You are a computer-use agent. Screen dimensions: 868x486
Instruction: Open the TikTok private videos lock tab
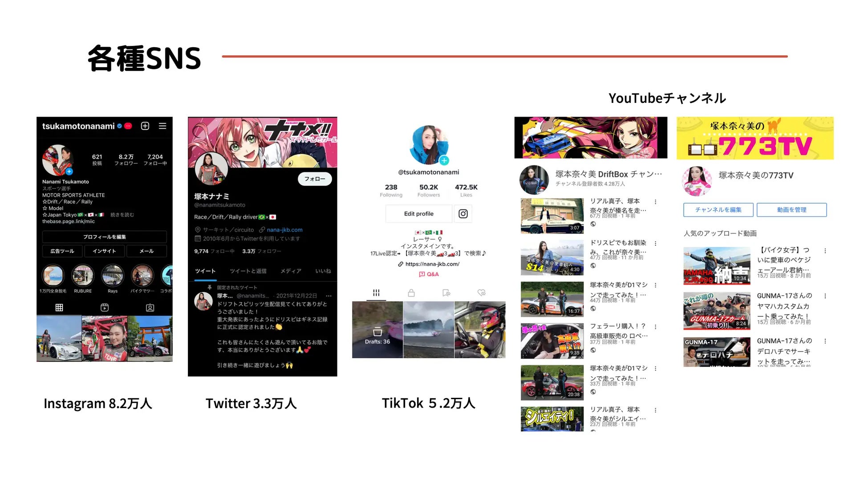coord(411,293)
